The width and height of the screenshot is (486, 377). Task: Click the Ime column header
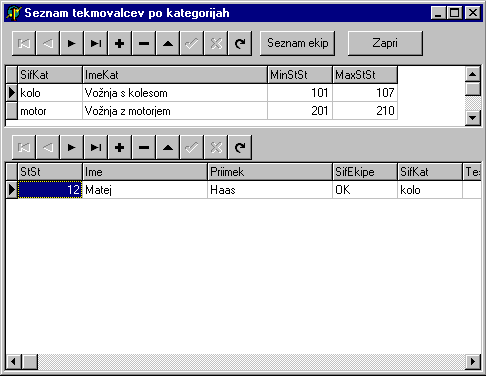[x=145, y=172]
